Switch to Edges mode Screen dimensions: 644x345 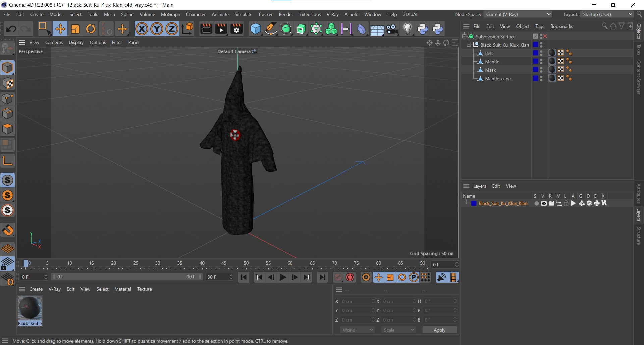pos(7,114)
